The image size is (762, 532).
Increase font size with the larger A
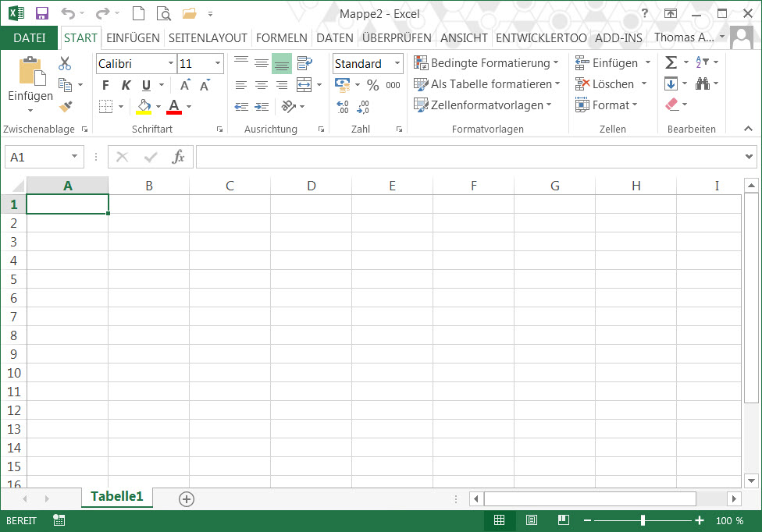(x=185, y=85)
